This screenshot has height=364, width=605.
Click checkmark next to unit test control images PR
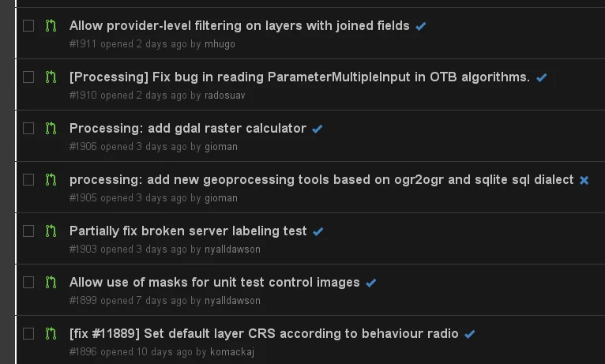point(371,283)
